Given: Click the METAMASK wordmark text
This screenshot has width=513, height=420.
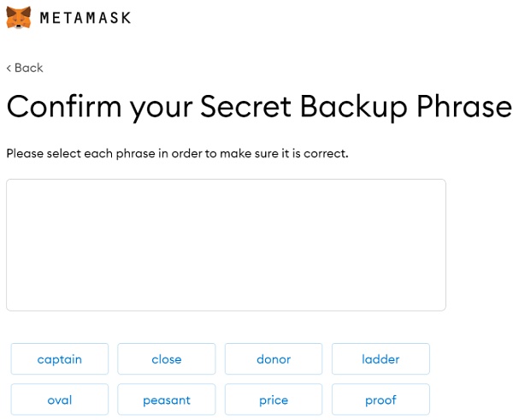Looking at the screenshot, I should tap(85, 17).
